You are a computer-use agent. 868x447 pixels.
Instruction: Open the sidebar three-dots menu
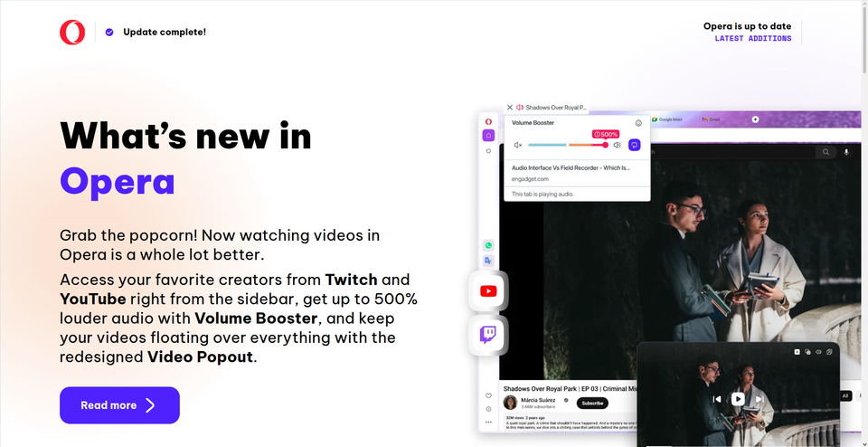488,423
